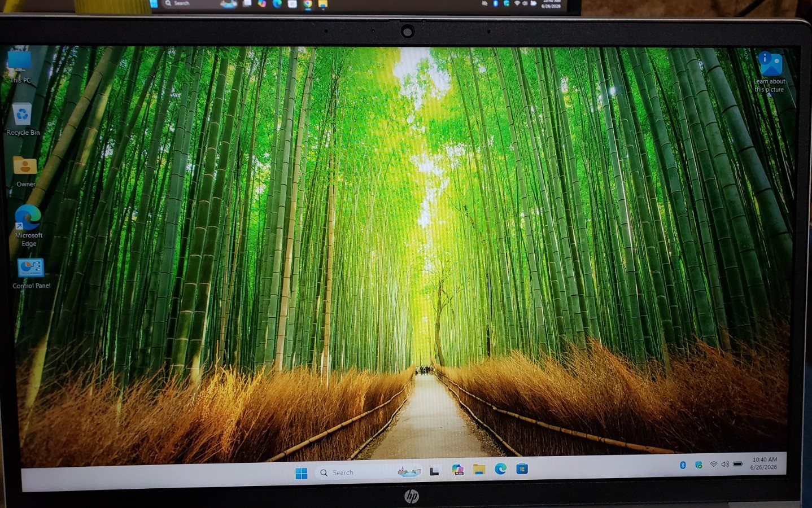
Task: Select the Owner user folder icon
Action: (x=25, y=170)
